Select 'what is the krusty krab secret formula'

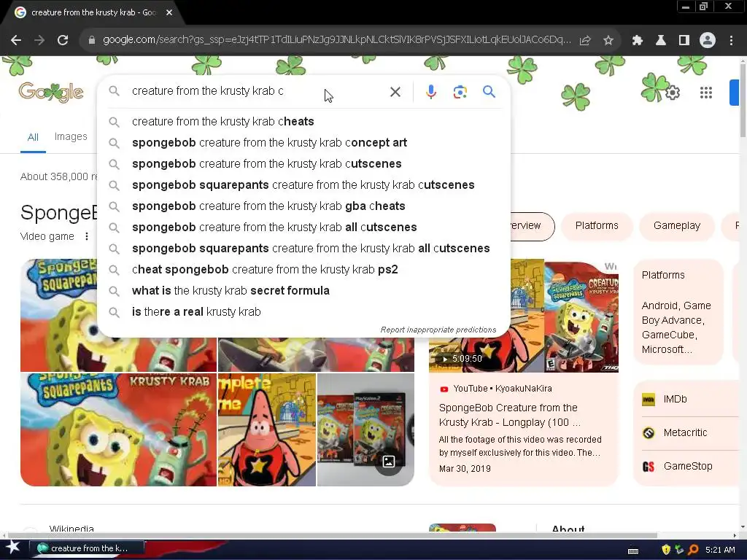click(304, 290)
